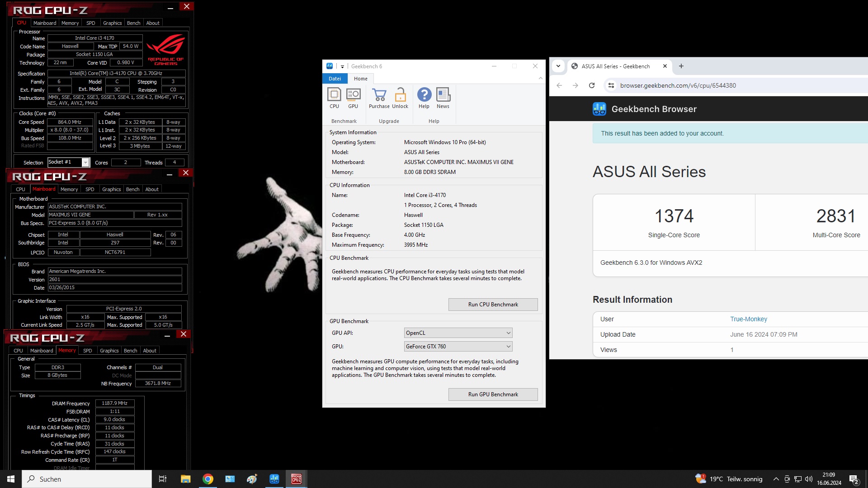Switch to the Home ribbon tab
The width and height of the screenshot is (868, 488).
tap(361, 79)
